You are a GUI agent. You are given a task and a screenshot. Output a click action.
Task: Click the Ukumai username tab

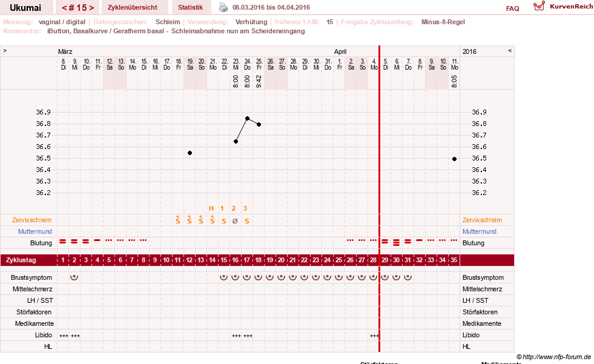click(25, 8)
